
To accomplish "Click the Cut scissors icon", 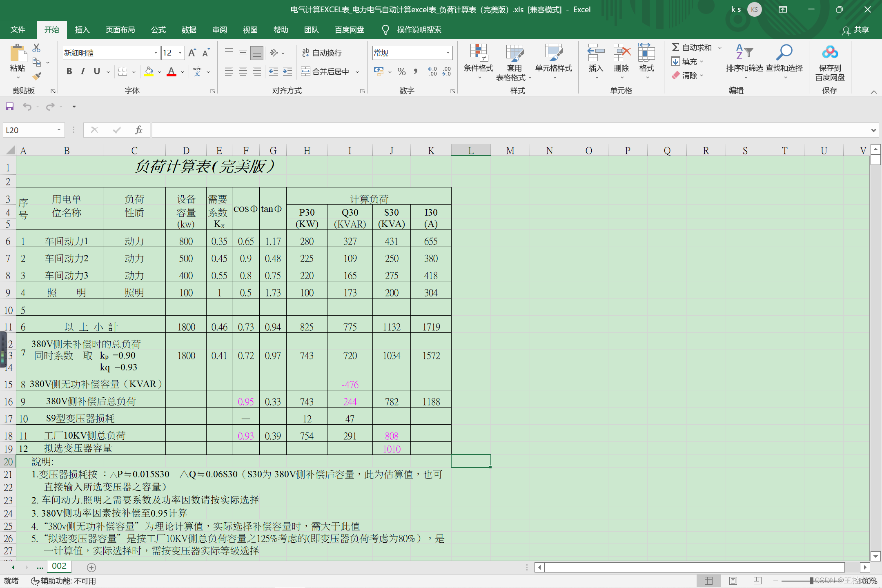I will (36, 48).
